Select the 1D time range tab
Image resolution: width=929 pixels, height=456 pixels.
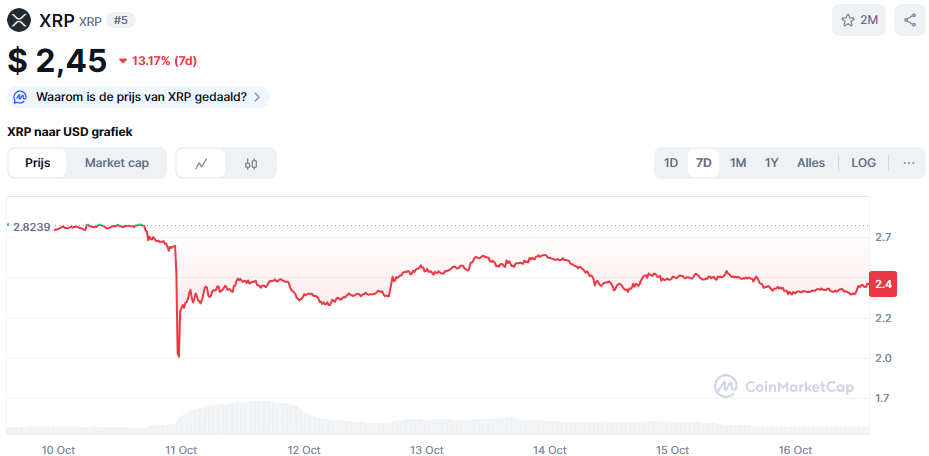point(671,163)
